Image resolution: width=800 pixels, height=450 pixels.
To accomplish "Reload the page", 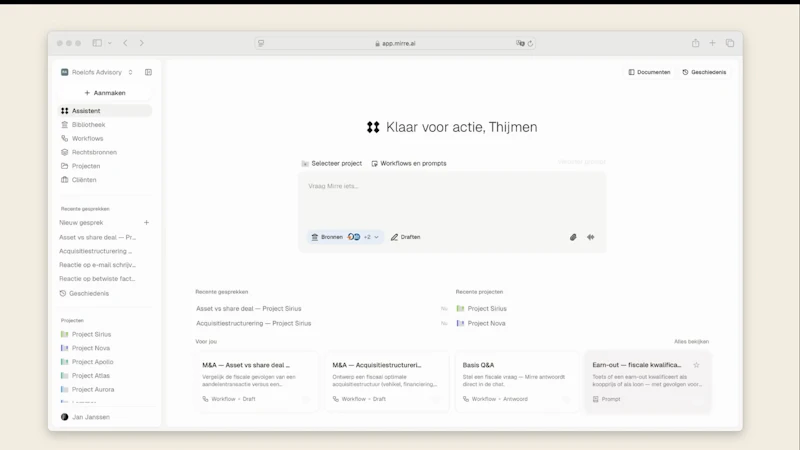I will click(530, 43).
